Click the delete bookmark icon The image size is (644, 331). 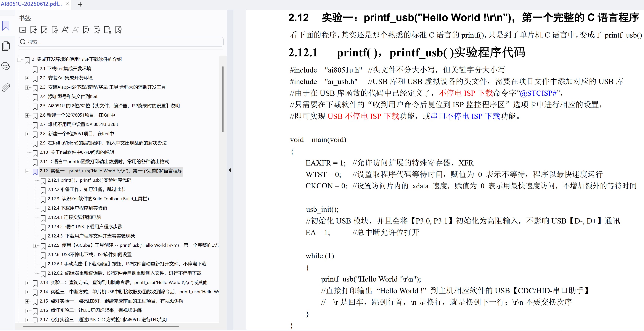(44, 30)
